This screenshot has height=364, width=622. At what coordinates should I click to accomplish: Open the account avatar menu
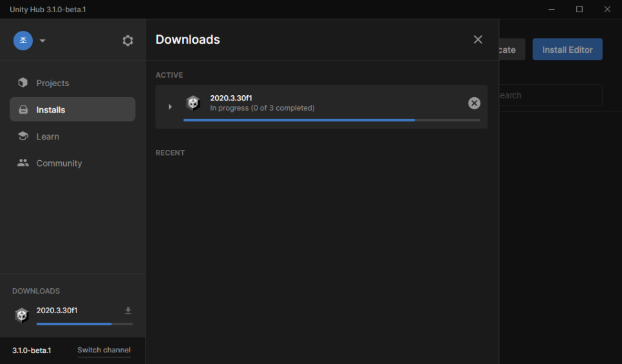point(23,41)
